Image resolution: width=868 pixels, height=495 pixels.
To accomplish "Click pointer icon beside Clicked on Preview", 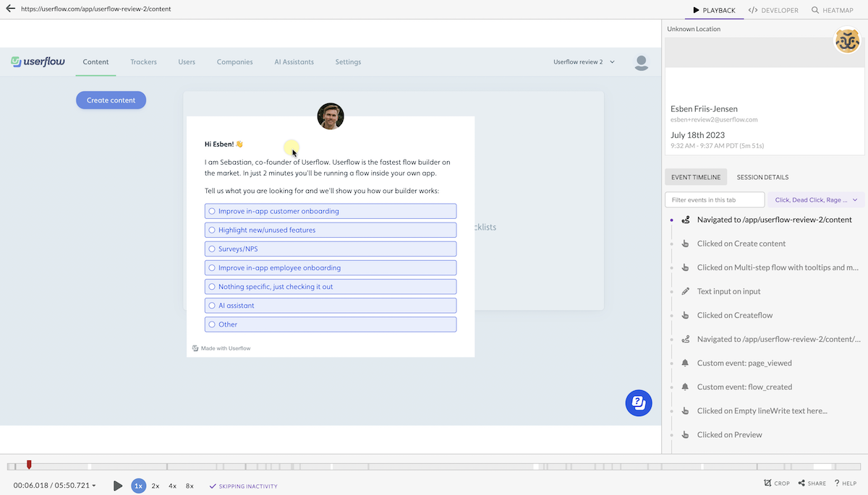I will 686,434.
